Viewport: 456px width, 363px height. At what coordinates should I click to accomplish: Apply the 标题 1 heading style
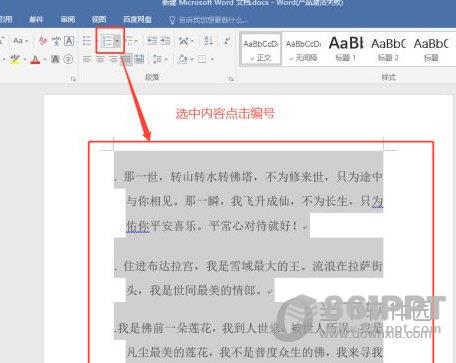(x=346, y=49)
